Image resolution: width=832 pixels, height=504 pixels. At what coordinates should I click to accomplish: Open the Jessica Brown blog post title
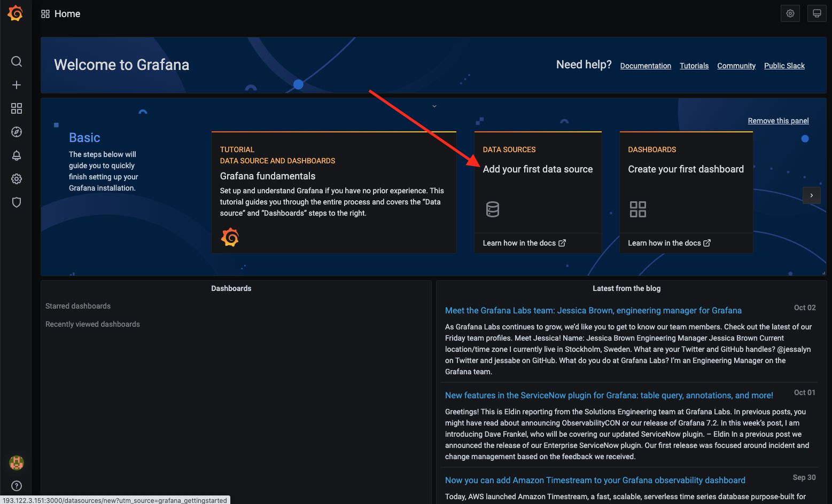[593, 310]
